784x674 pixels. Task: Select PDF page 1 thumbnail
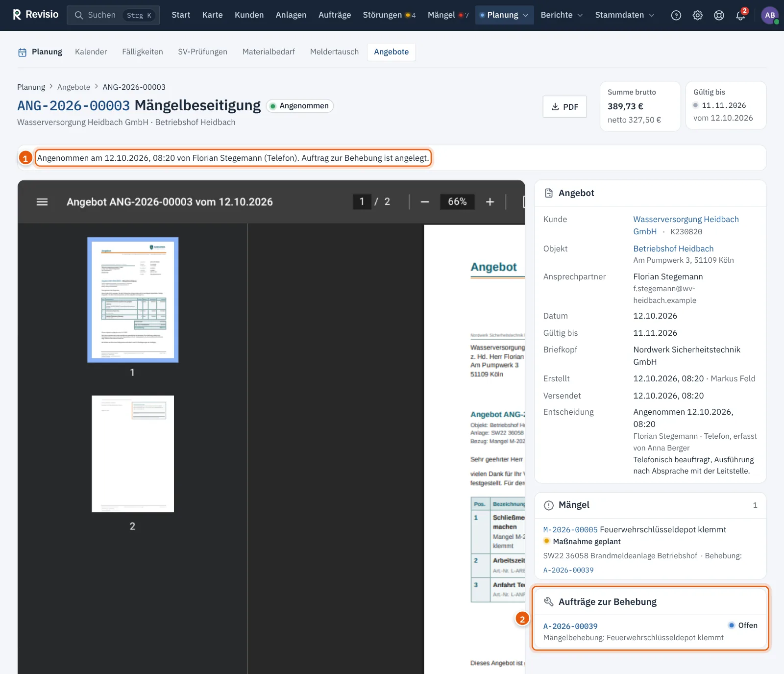[133, 300]
